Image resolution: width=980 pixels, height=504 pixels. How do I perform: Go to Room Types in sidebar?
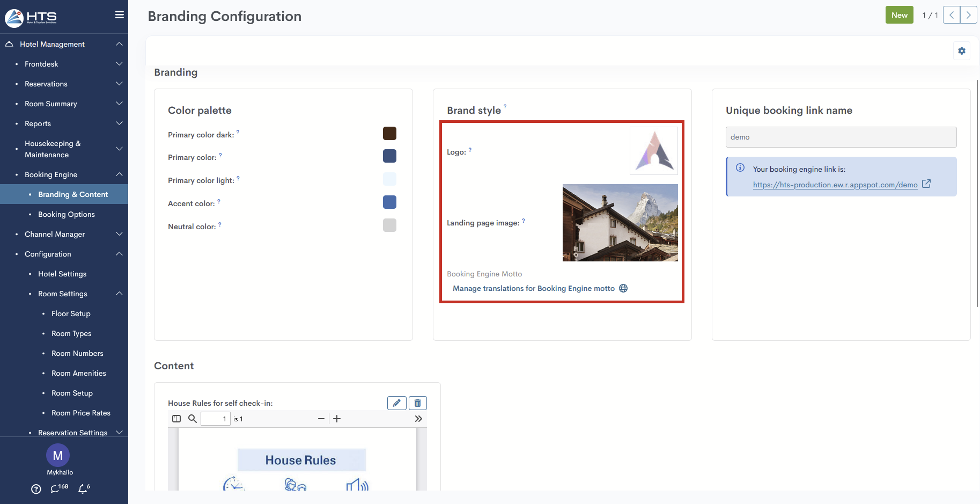[71, 333]
